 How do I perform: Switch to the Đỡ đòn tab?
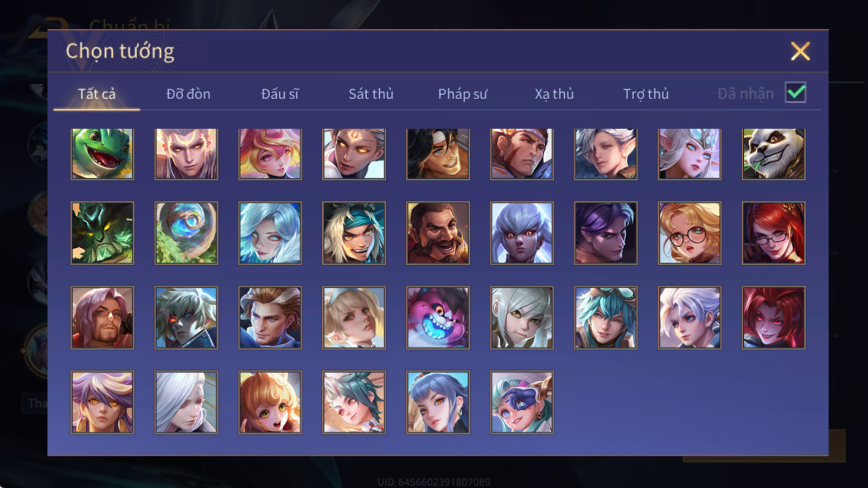[188, 94]
